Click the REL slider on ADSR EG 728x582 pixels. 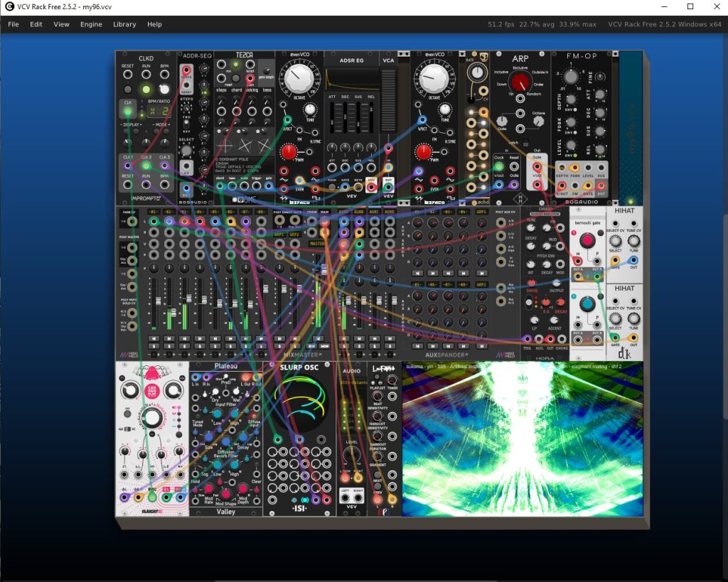pos(371,117)
